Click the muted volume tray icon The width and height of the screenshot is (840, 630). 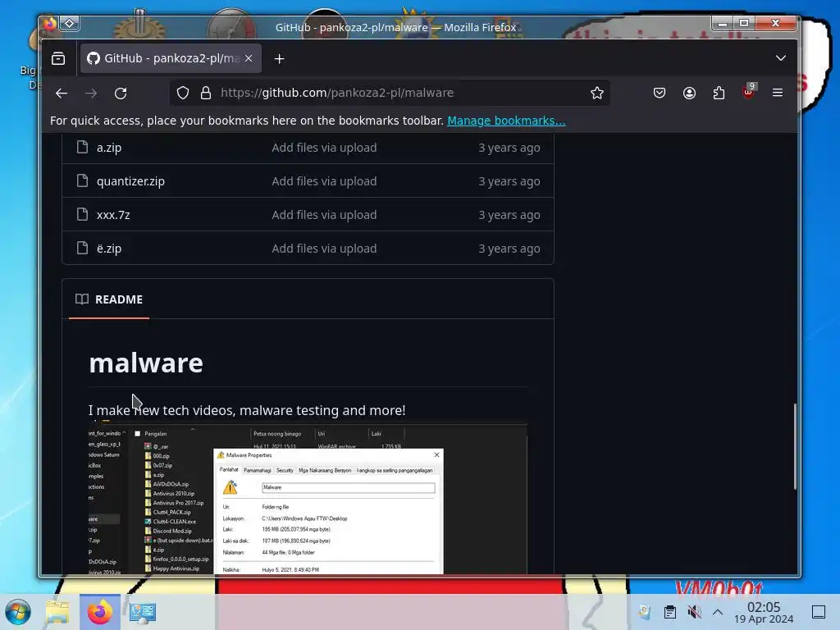694,612
